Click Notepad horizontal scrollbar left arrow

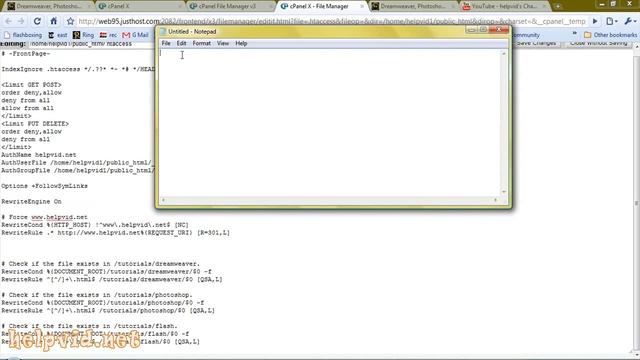click(x=163, y=200)
